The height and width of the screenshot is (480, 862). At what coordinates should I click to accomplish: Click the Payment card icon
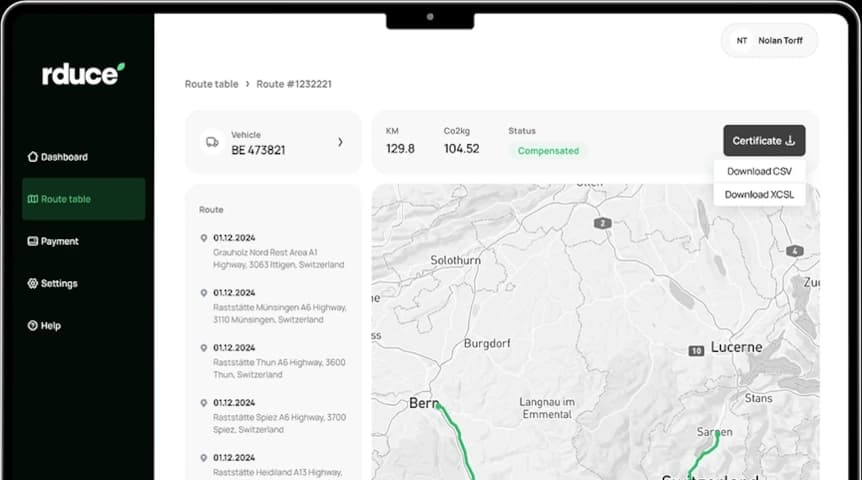(x=32, y=241)
